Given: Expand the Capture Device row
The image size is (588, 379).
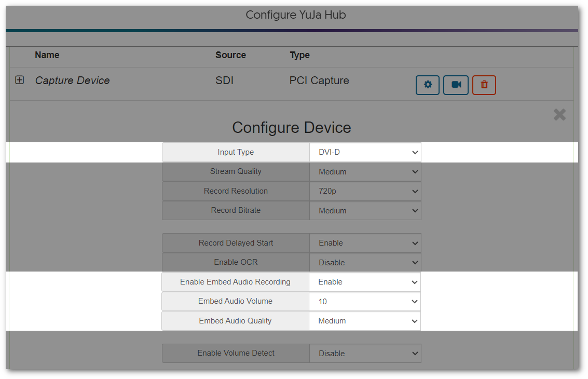Looking at the screenshot, I should pyautogui.click(x=19, y=80).
